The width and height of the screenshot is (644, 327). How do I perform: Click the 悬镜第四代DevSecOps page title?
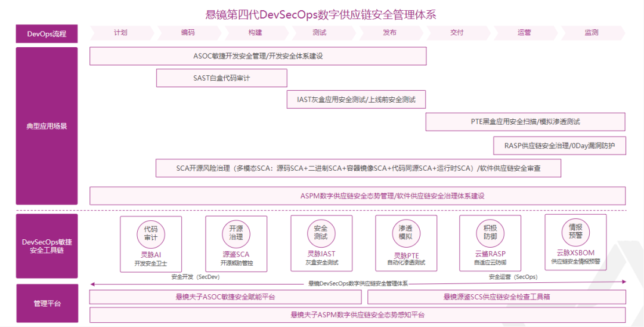pos(320,15)
